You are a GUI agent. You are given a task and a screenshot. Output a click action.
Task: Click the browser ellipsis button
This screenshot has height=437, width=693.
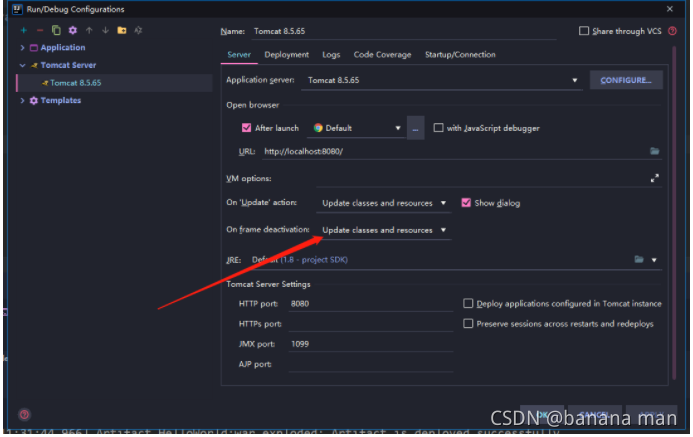415,128
